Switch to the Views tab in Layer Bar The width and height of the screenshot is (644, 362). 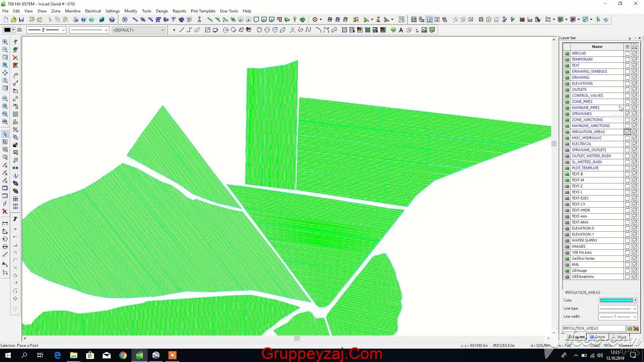(x=620, y=337)
